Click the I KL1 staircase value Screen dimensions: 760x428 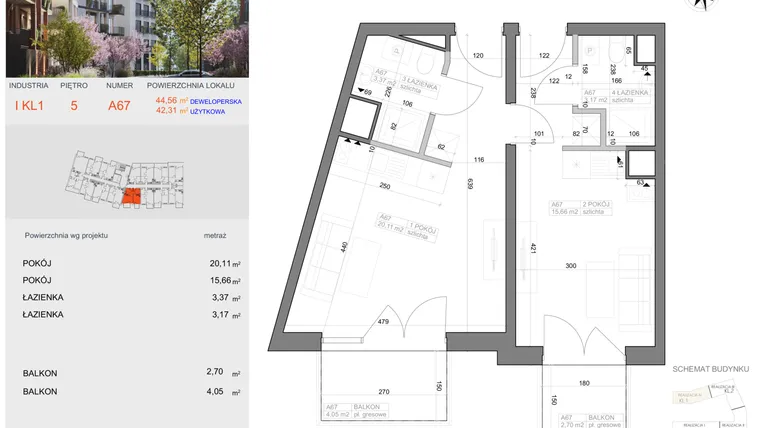[x=30, y=106]
